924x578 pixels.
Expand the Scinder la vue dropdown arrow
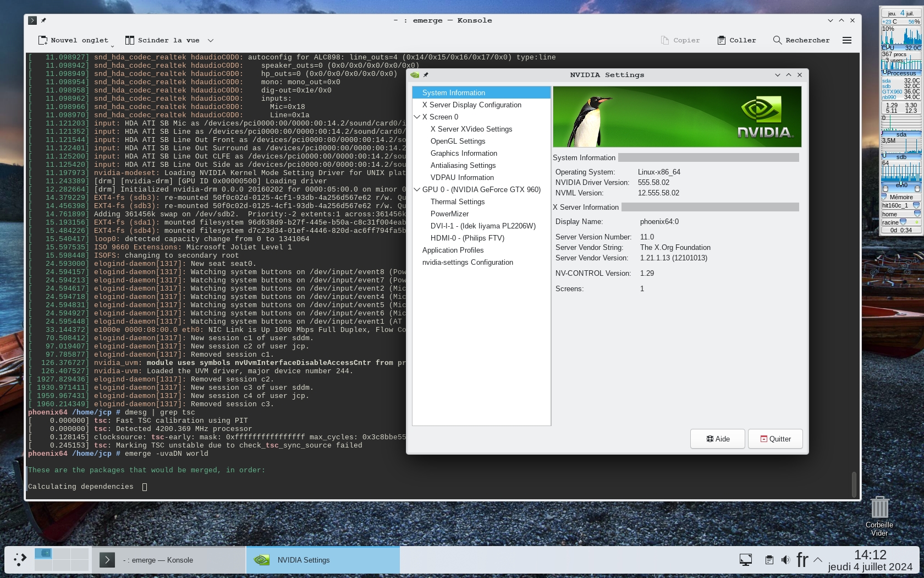(x=210, y=40)
